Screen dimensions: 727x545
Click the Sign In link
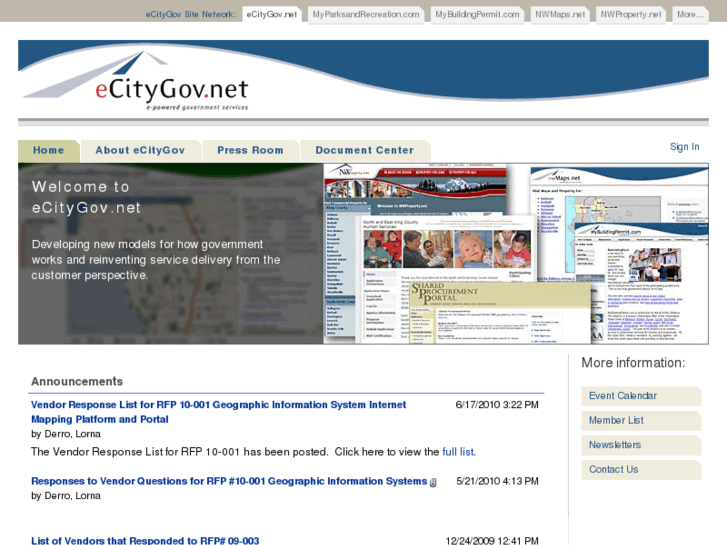pyautogui.click(x=684, y=147)
